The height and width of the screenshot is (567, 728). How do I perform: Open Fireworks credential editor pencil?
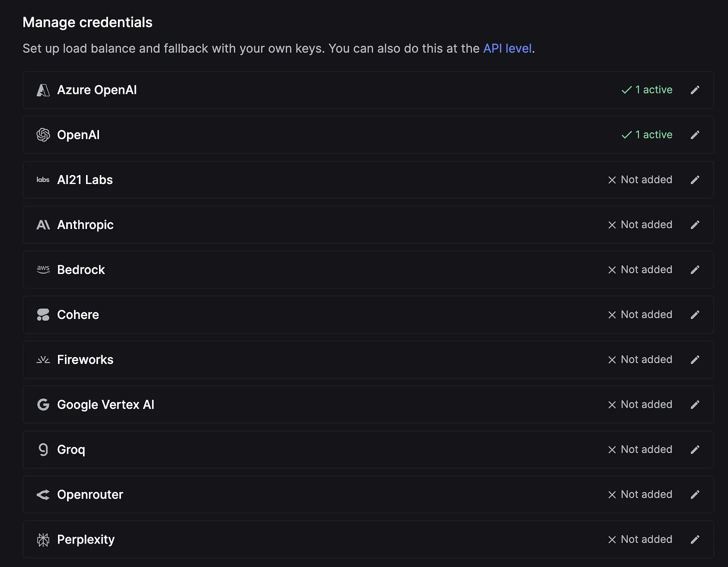(x=694, y=360)
